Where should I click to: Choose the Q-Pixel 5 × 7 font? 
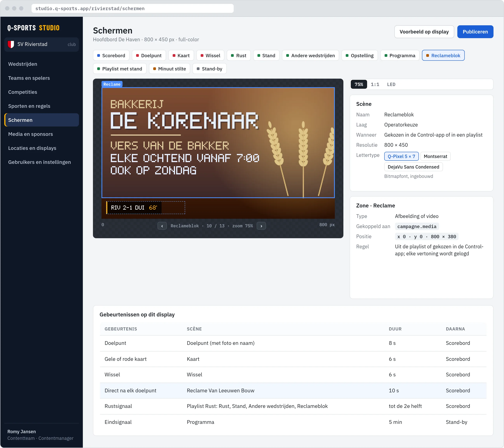pos(401,156)
